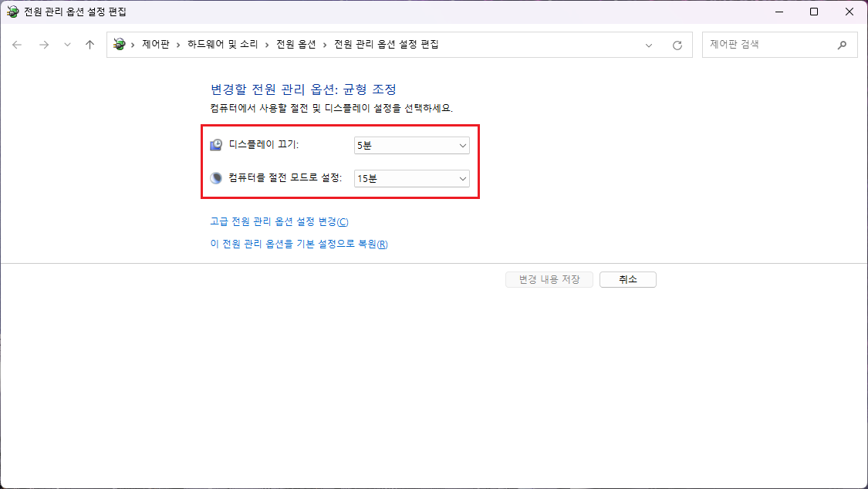Click the forward navigation arrow
Viewport: 868px width, 489px height.
(44, 45)
